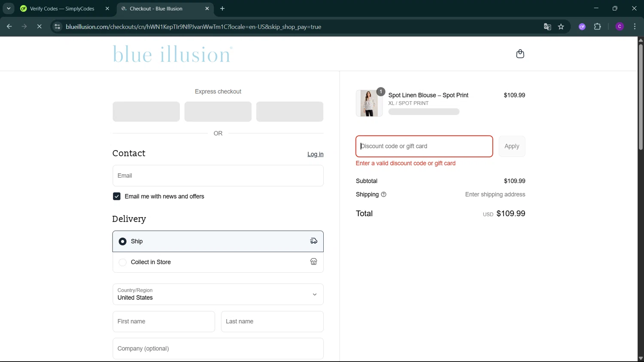
Task: Go forward with the forward arrow
Action: click(24, 27)
